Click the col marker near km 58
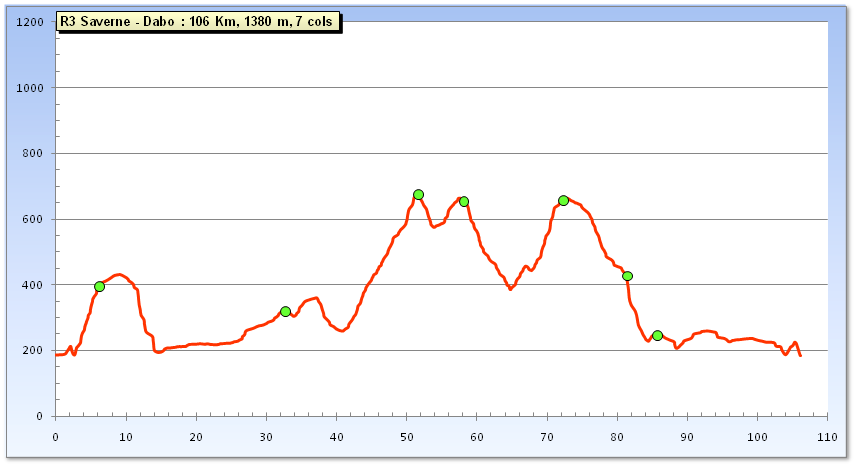Image resolution: width=856 pixels, height=467 pixels. click(x=463, y=202)
